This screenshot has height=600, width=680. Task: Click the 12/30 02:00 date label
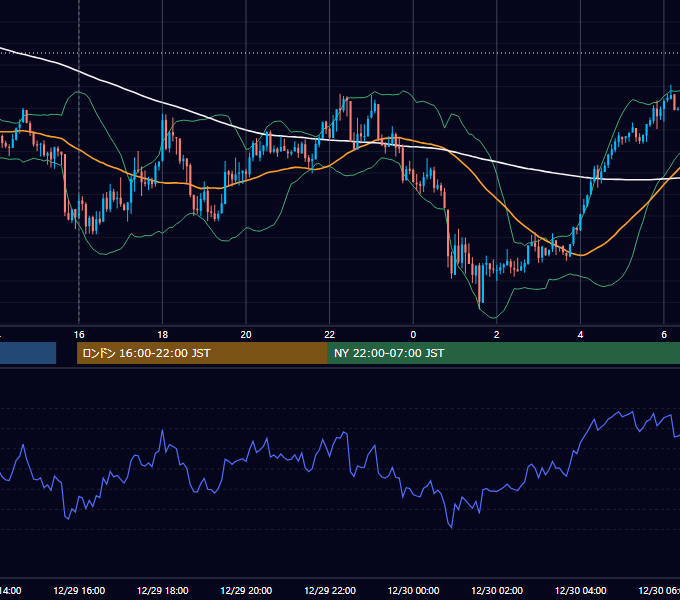click(497, 590)
